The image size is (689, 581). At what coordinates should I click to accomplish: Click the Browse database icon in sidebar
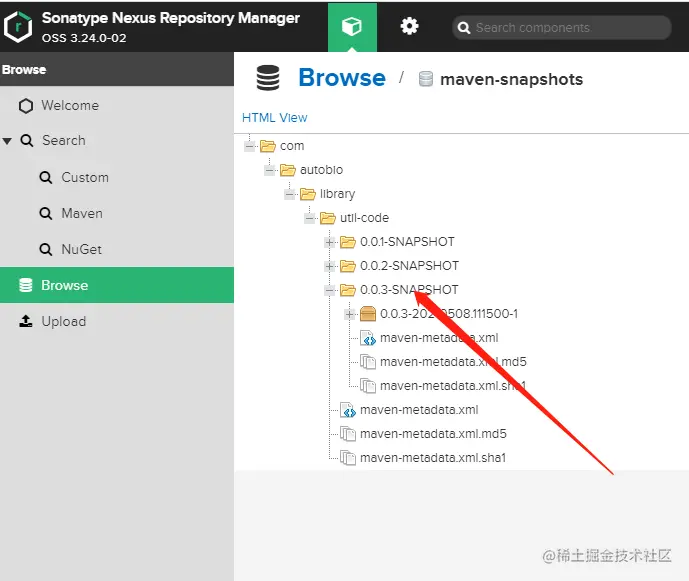point(26,285)
